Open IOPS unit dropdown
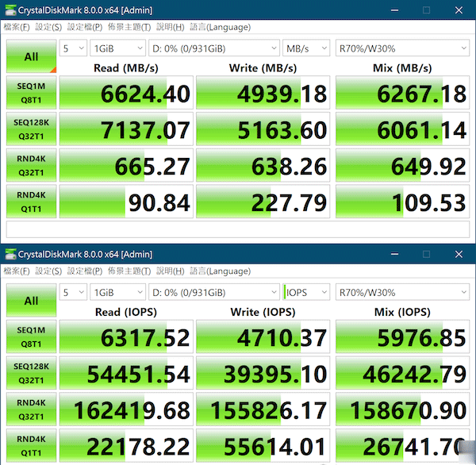 (x=306, y=292)
